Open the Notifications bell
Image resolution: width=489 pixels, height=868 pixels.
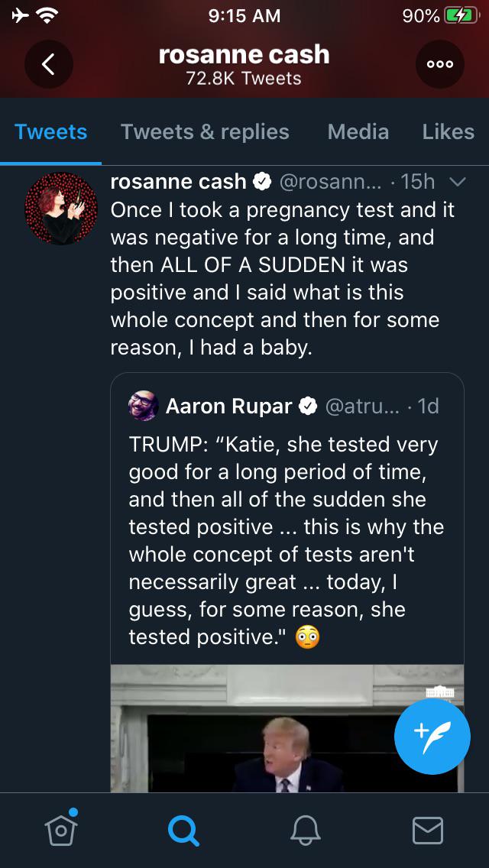pos(306,830)
